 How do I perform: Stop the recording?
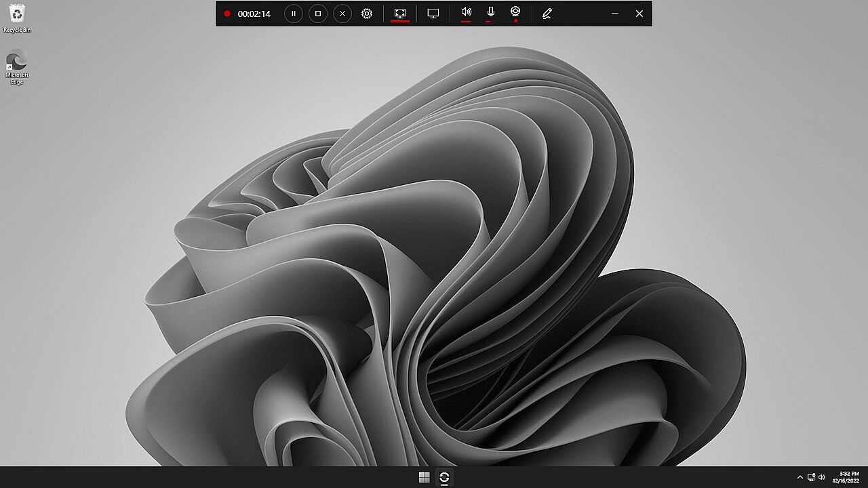pos(317,14)
